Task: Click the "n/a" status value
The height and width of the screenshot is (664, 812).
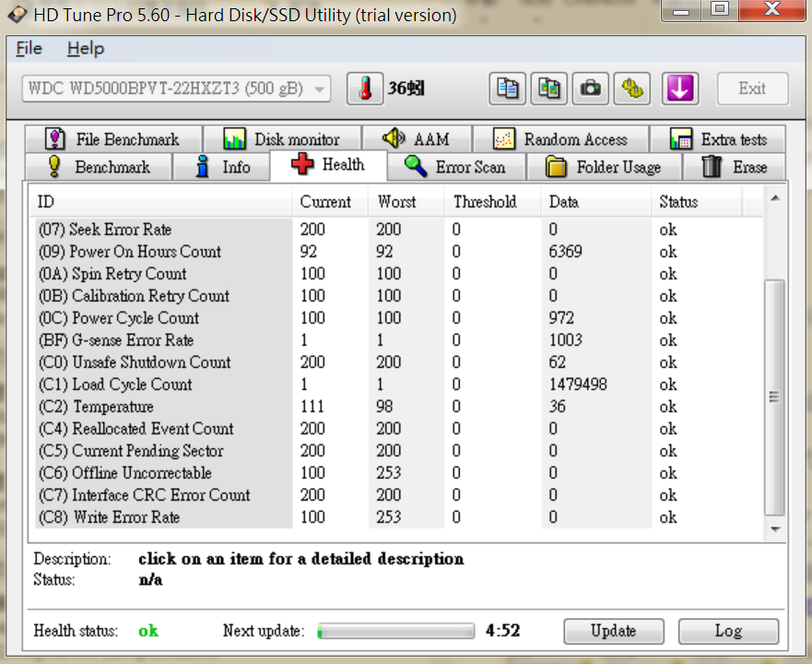Action: pos(150,579)
